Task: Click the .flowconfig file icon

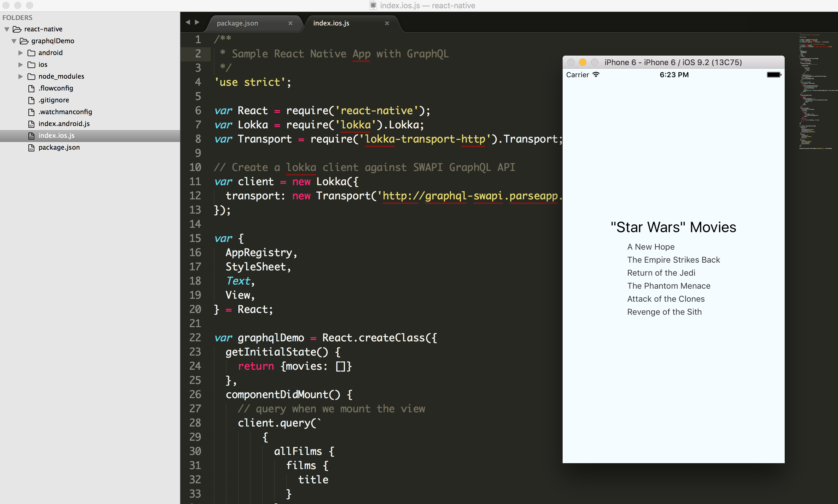Action: 31,89
